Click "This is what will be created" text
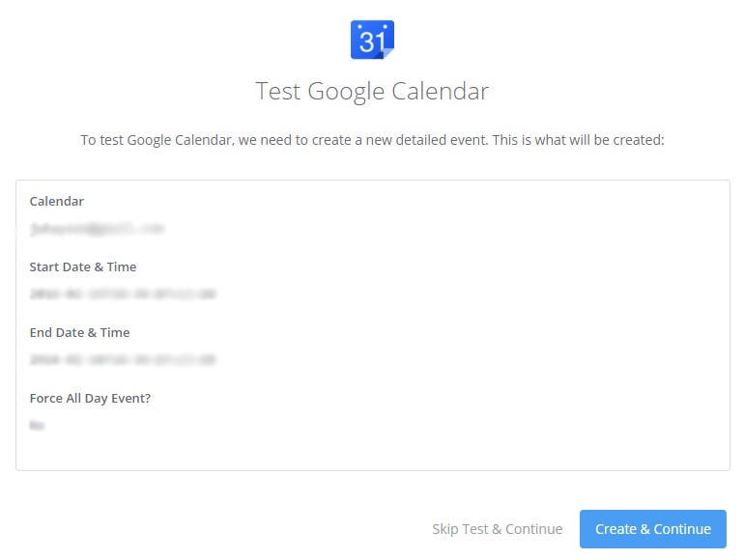Image resolution: width=744 pixels, height=560 pixels. 579,140
